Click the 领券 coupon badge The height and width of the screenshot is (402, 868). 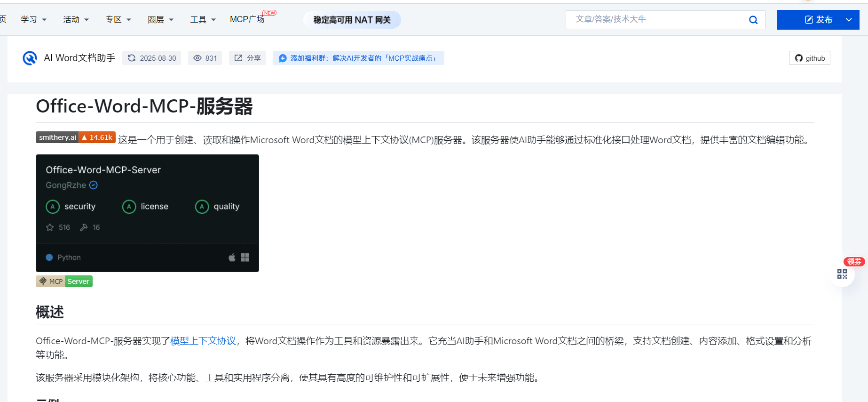click(x=854, y=262)
